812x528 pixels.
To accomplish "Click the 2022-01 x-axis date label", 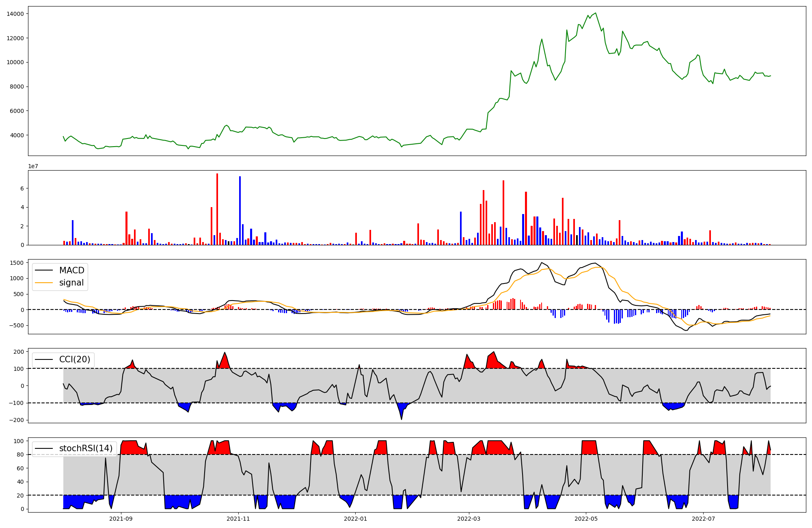I will [x=355, y=519].
